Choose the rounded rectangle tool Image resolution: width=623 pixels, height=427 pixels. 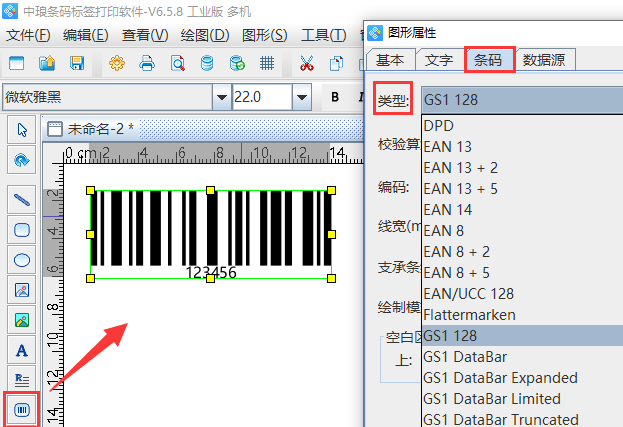(21, 229)
